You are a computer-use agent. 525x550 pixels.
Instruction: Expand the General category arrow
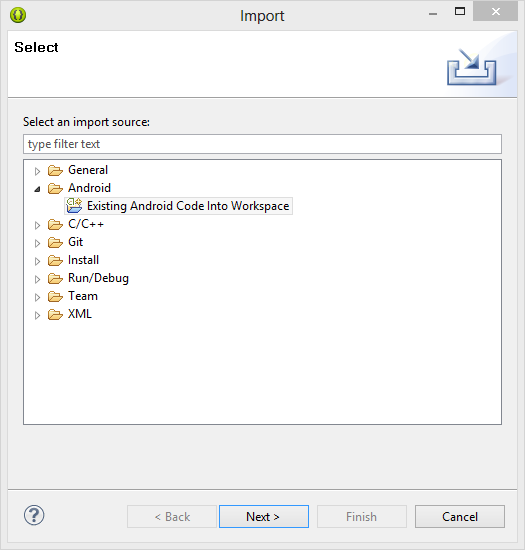(37, 171)
